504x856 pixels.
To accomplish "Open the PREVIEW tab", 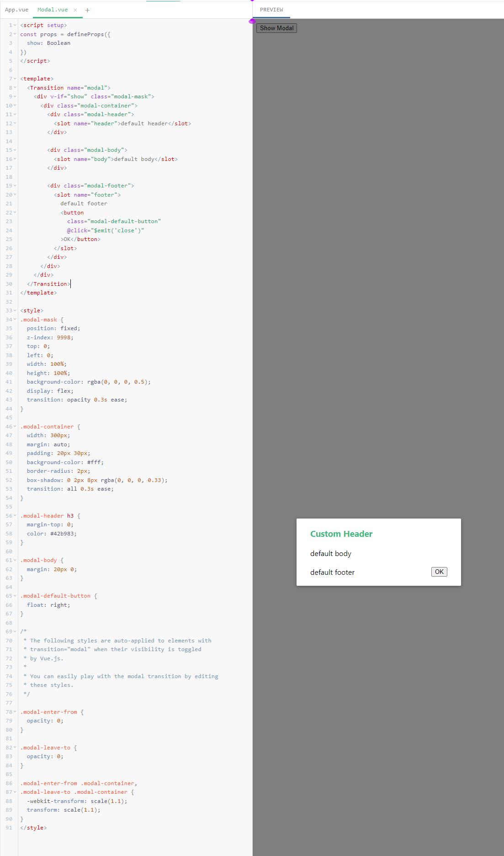I will point(271,10).
